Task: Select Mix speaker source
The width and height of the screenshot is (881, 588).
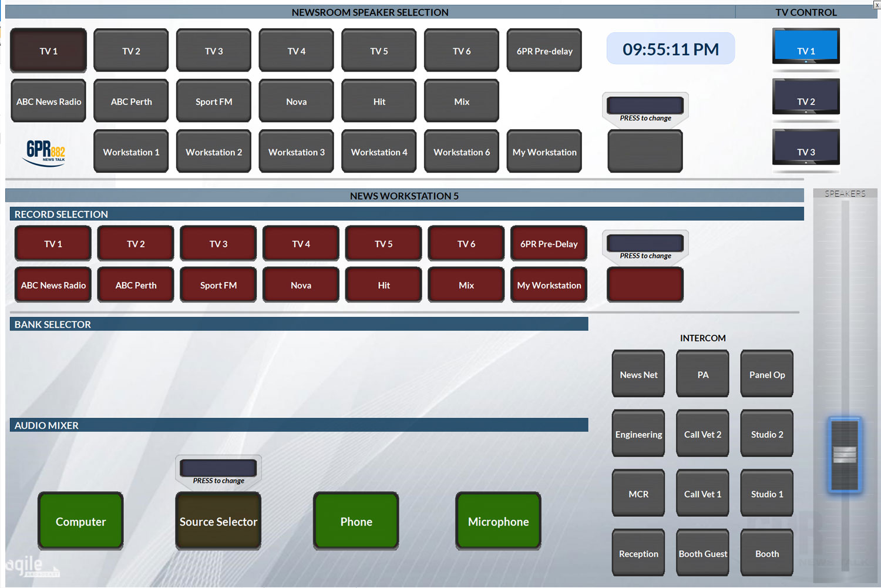Action: (x=462, y=101)
